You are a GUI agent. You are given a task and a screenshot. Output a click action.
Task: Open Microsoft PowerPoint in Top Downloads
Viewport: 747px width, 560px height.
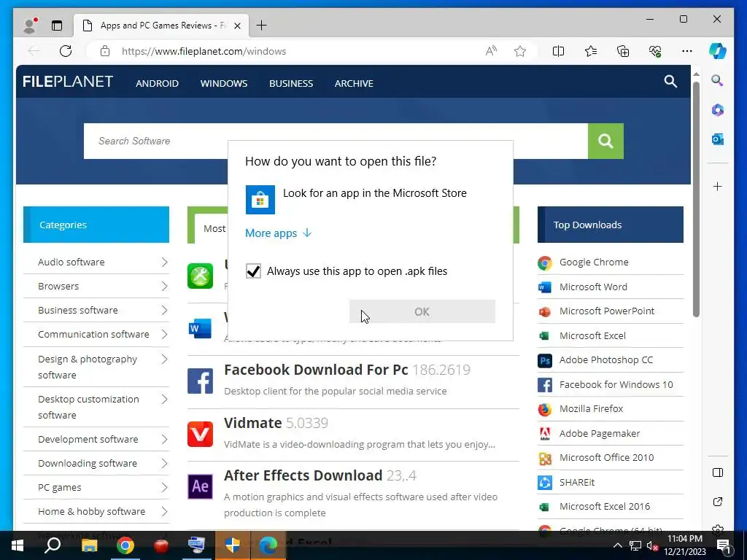606,311
